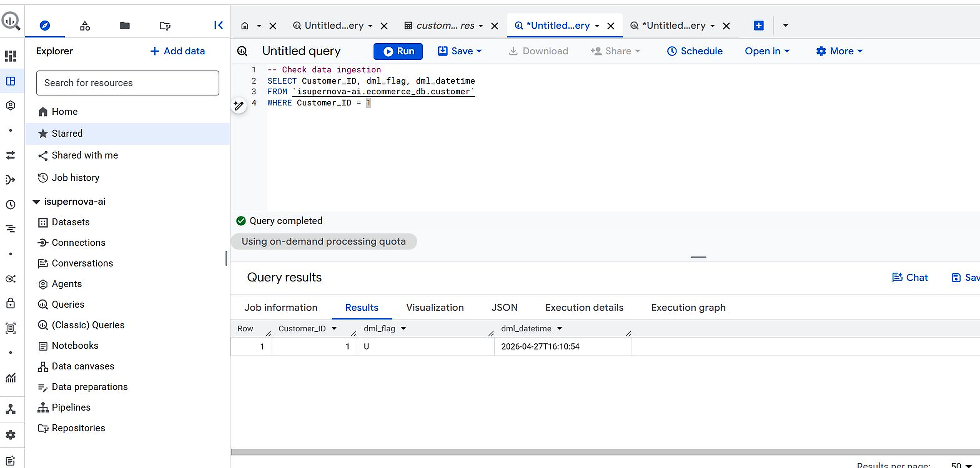Expand the More options dropdown

(839, 51)
